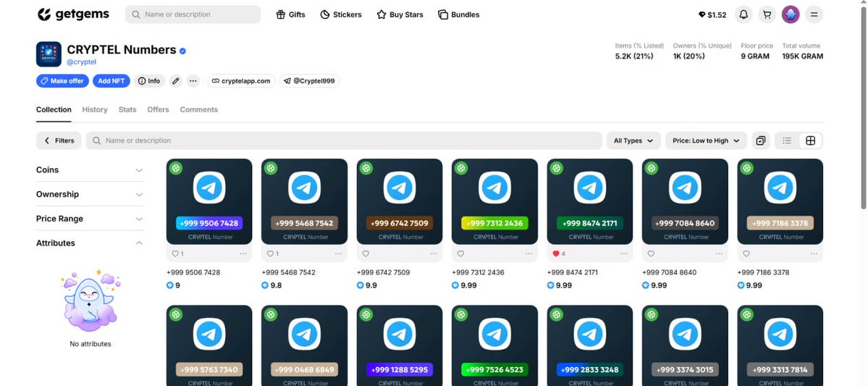Open the shopping cart icon

click(x=767, y=14)
